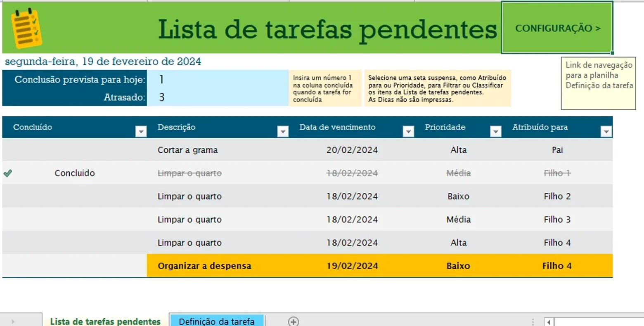Screen dimensions: 644x326
Task: Select the Concluído status cell
Action: click(75, 173)
